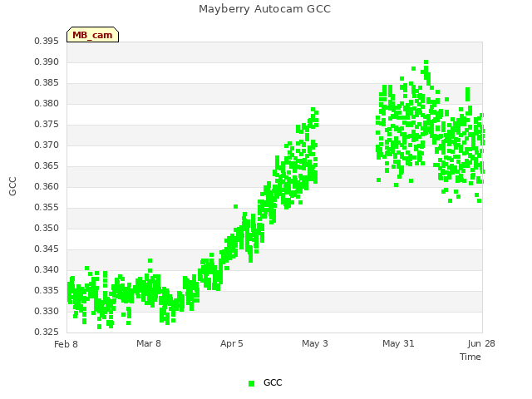Select the Feb 8 x-axis label
532x399 pixels.
click(66, 344)
